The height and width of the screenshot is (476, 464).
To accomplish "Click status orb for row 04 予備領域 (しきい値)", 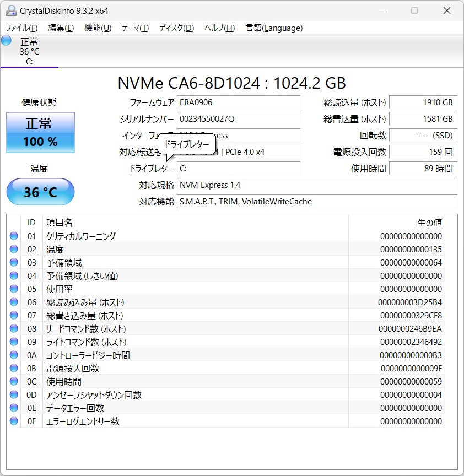I will tap(14, 275).
